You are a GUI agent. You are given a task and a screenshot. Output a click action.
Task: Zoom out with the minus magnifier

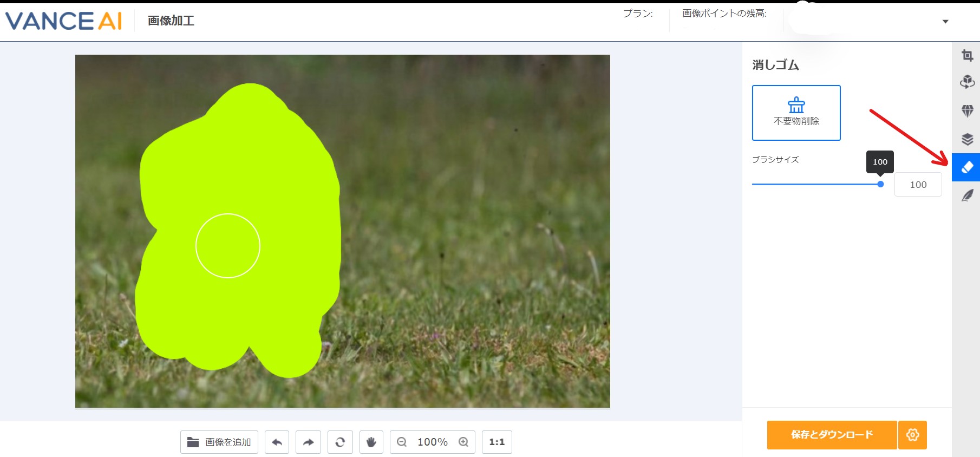(402, 442)
